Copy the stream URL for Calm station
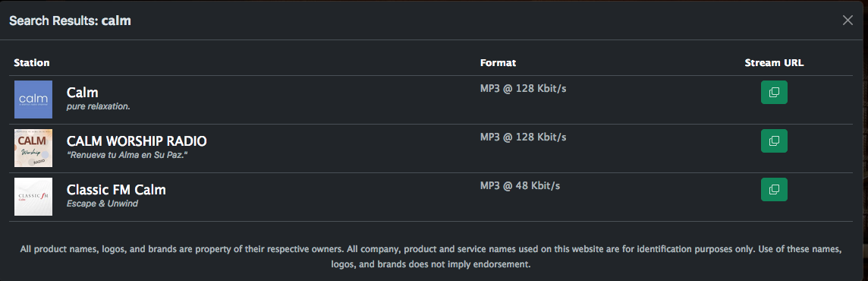Viewport: 868px width, 281px height. point(774,92)
